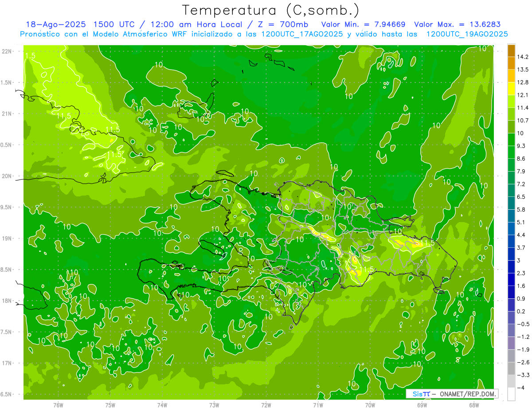This screenshot has width=532, height=411.
Task: Click the 19N latitude axis label
Action: 7,239
